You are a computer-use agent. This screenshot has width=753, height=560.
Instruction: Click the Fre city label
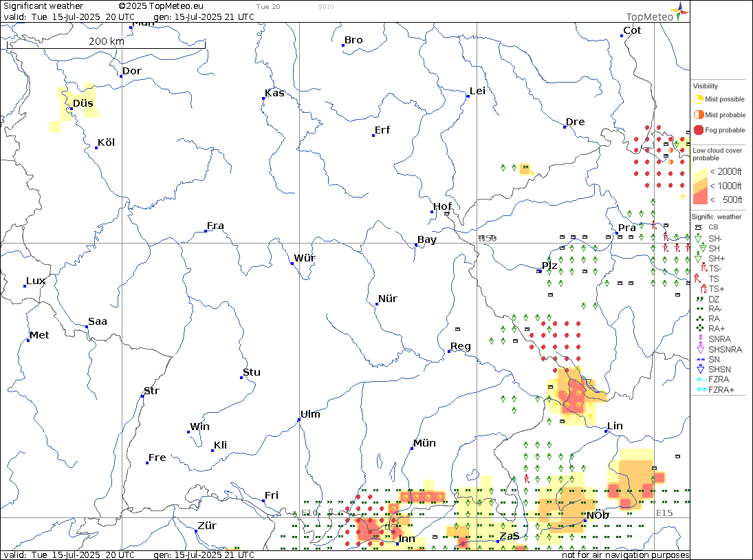[x=157, y=457]
